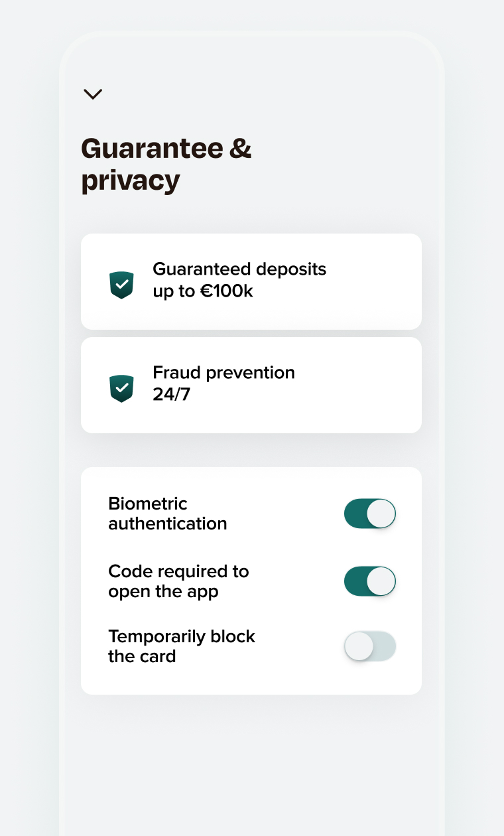Click the green track of the Biometric switch

pos(354,514)
